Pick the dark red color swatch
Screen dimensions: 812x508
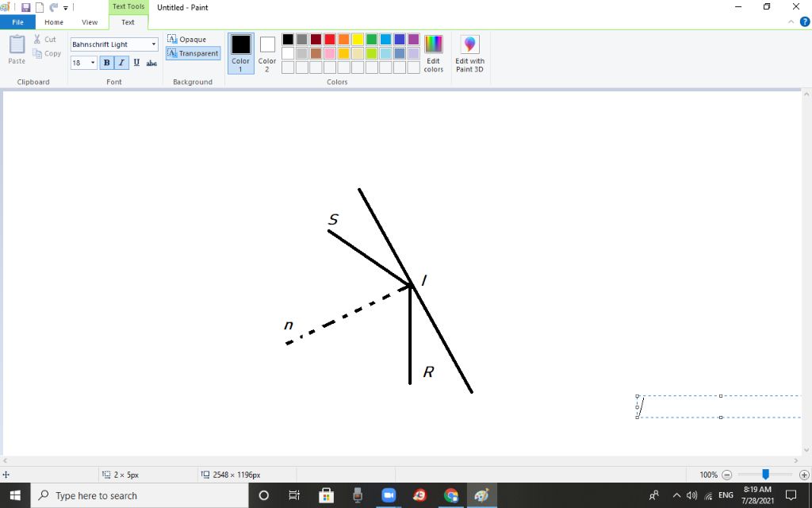(x=316, y=40)
